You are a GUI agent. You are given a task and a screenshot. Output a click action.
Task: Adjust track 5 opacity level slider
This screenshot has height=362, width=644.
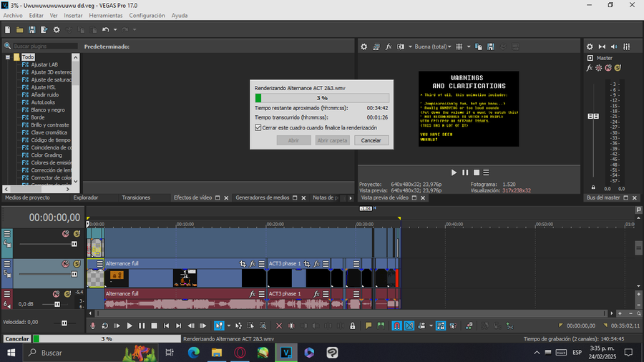[x=74, y=274]
